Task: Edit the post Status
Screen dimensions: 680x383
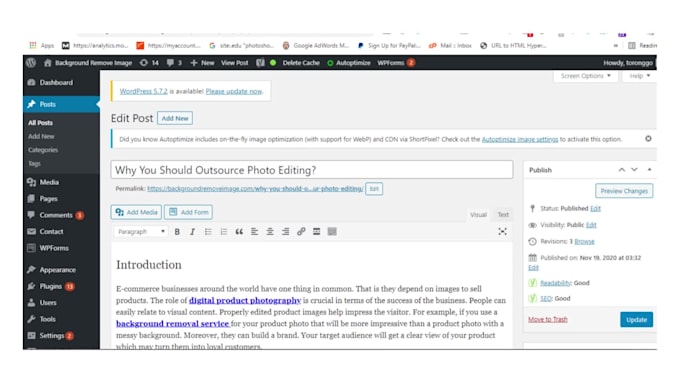Action: point(595,209)
